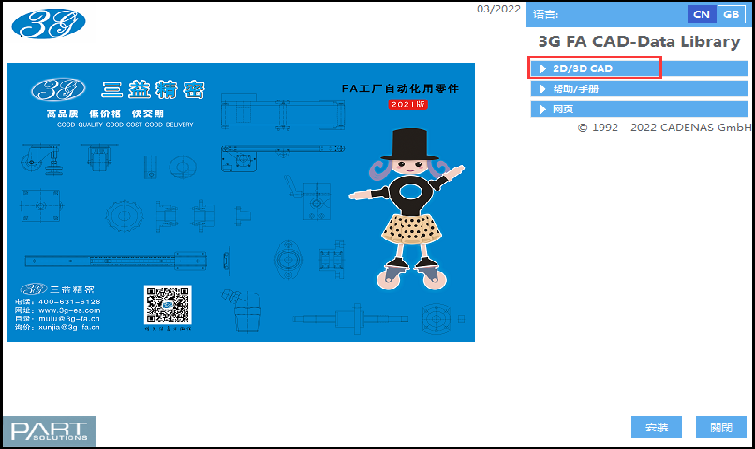Click the 3G logo at top left
Viewport: 755px width, 449px height.
click(x=48, y=24)
